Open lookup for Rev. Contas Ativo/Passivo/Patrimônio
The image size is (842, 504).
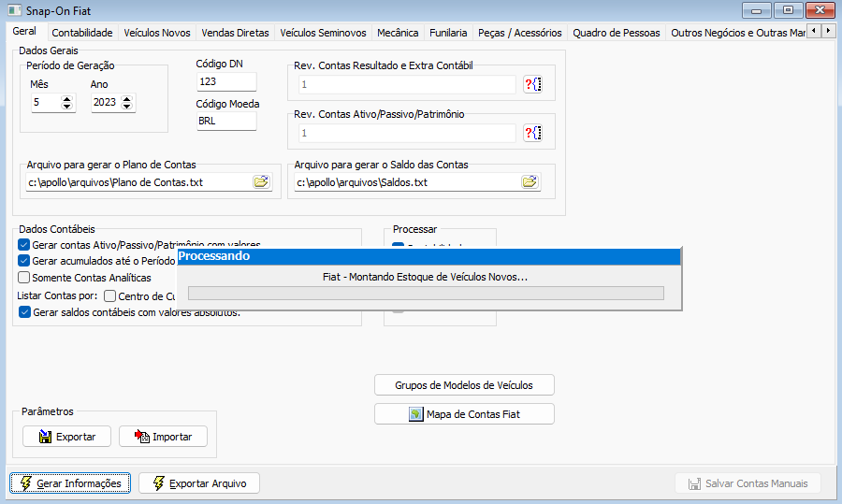pyautogui.click(x=532, y=133)
